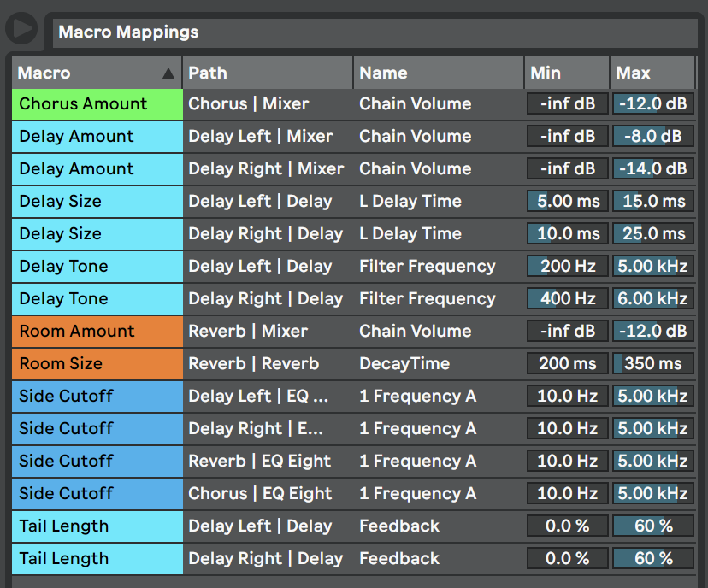Screen dimensions: 708x588
Task: Sort table by Path column header
Action: pyautogui.click(x=268, y=73)
